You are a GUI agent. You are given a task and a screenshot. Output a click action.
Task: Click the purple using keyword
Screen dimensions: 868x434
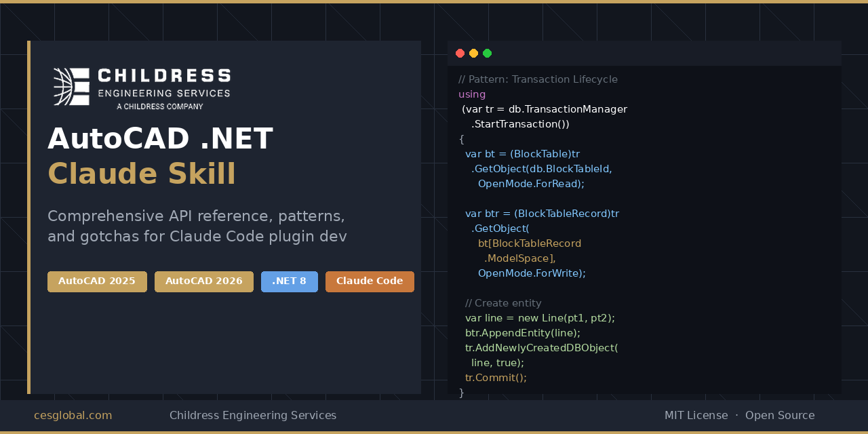(472, 94)
